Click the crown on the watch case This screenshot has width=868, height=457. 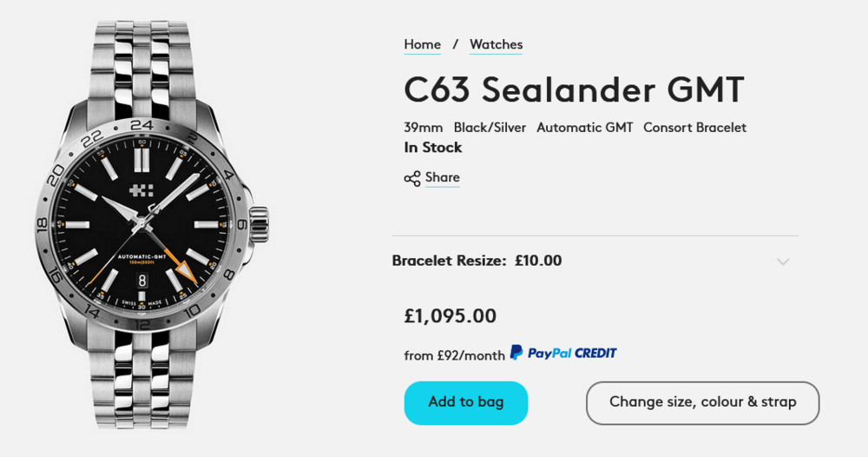pos(259,223)
